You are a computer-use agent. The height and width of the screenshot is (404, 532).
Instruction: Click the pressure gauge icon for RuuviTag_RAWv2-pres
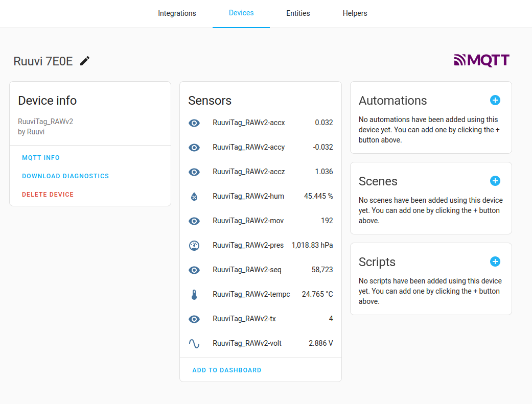click(194, 245)
